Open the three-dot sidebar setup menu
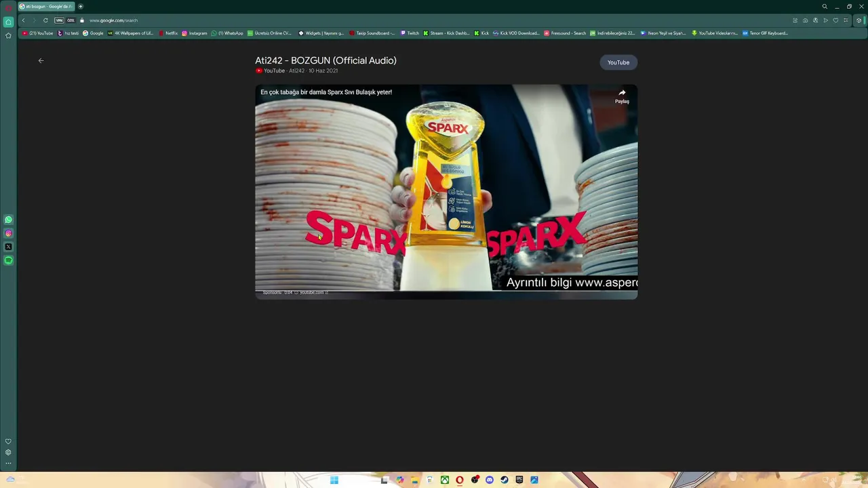The height and width of the screenshot is (488, 868). coord(8,464)
